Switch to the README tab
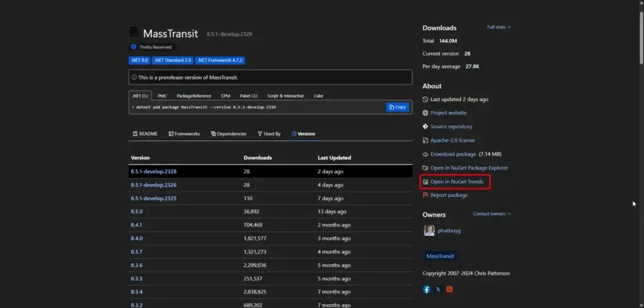The image size is (644, 308). click(145, 134)
